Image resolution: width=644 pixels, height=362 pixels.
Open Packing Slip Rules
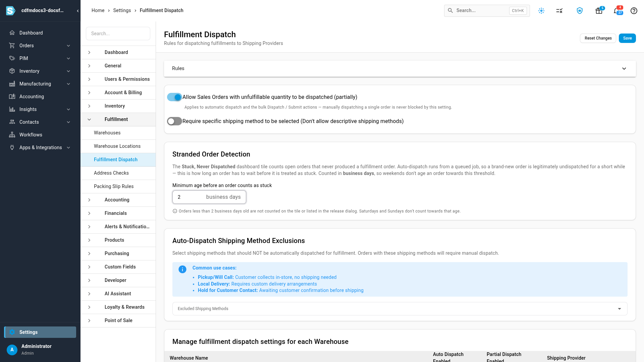[x=118, y=186]
